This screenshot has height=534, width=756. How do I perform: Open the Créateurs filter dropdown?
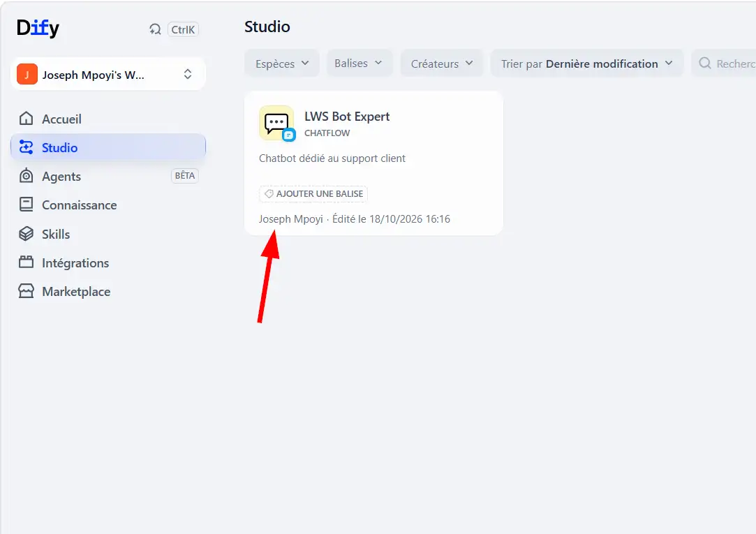tap(442, 64)
